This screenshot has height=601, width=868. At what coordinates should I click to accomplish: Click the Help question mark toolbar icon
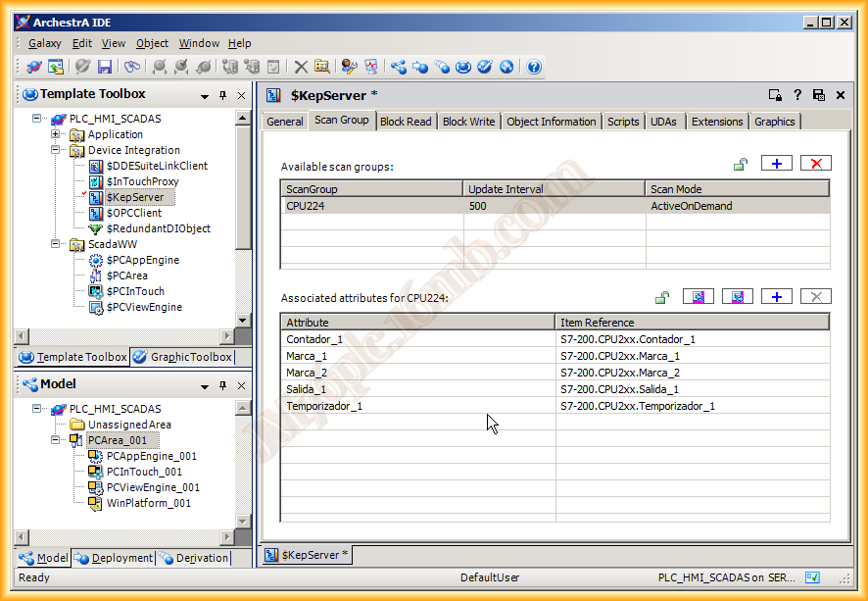[x=534, y=67]
